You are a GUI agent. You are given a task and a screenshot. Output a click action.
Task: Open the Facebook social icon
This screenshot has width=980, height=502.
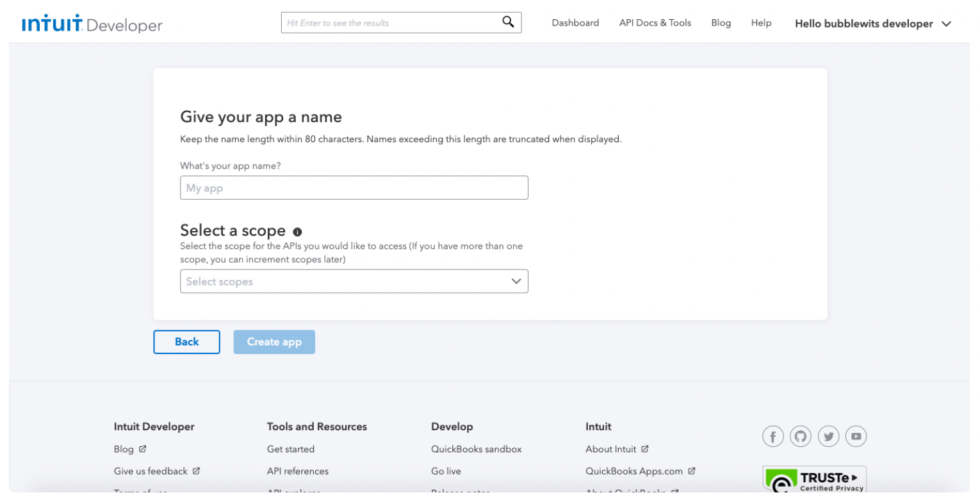pos(773,437)
